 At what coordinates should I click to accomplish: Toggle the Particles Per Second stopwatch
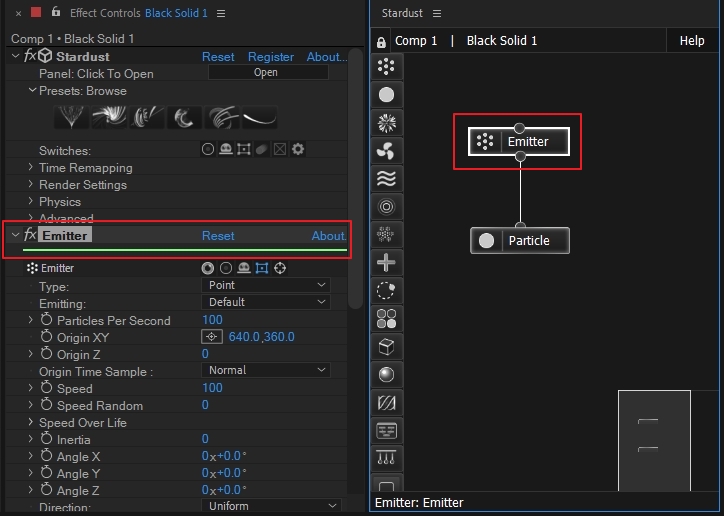[x=46, y=319]
